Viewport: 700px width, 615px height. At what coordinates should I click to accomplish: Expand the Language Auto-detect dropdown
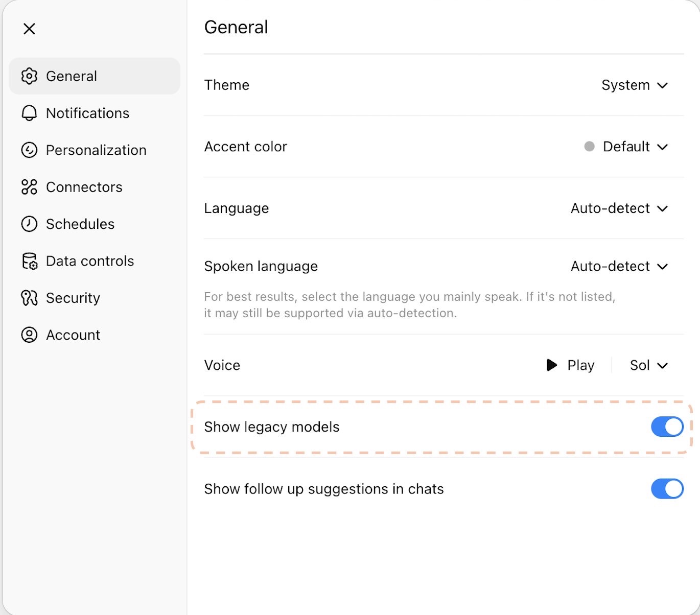[619, 208]
